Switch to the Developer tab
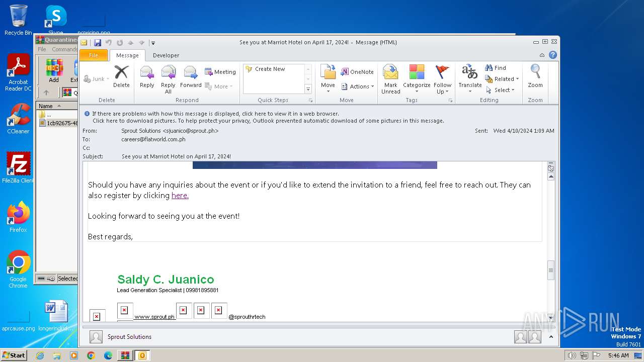Image resolution: width=644 pixels, height=362 pixels. pos(166,55)
